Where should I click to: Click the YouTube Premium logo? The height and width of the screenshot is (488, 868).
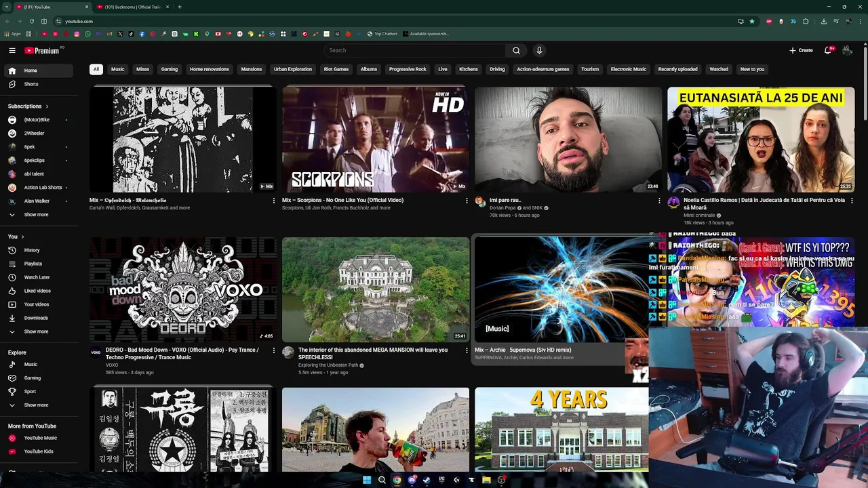tap(43, 50)
